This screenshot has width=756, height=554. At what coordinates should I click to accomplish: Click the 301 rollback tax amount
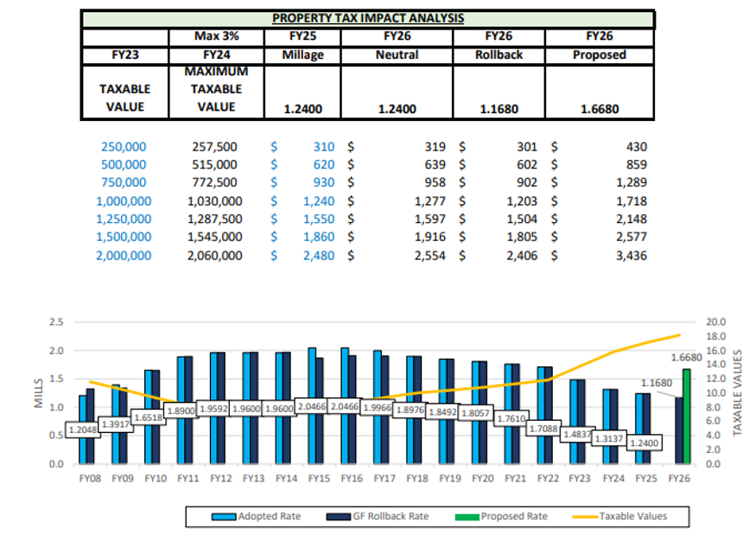[x=527, y=147]
